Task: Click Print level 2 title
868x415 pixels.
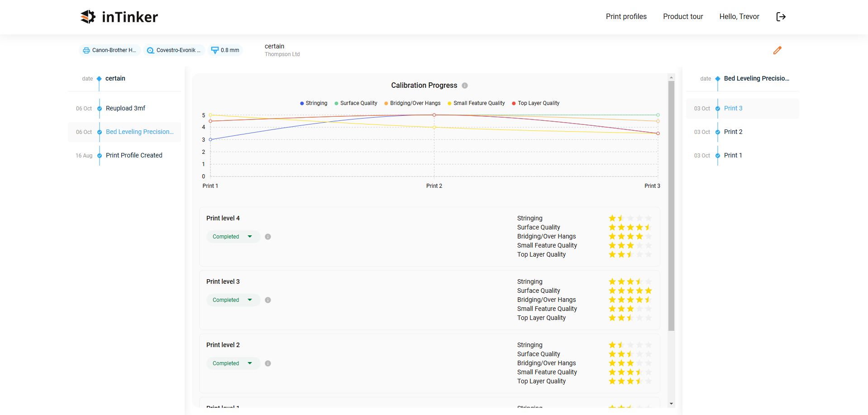Action: 223,345
